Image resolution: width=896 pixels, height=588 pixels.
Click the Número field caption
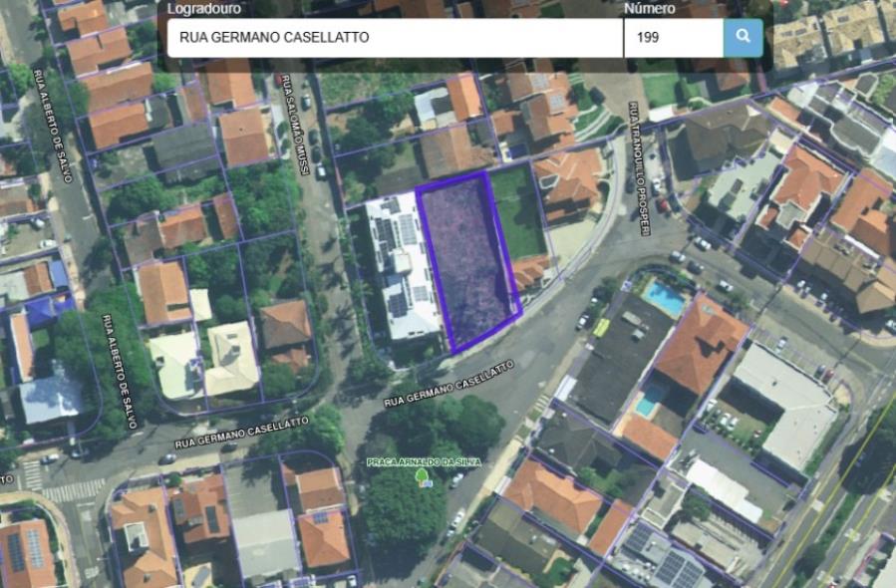click(x=649, y=9)
